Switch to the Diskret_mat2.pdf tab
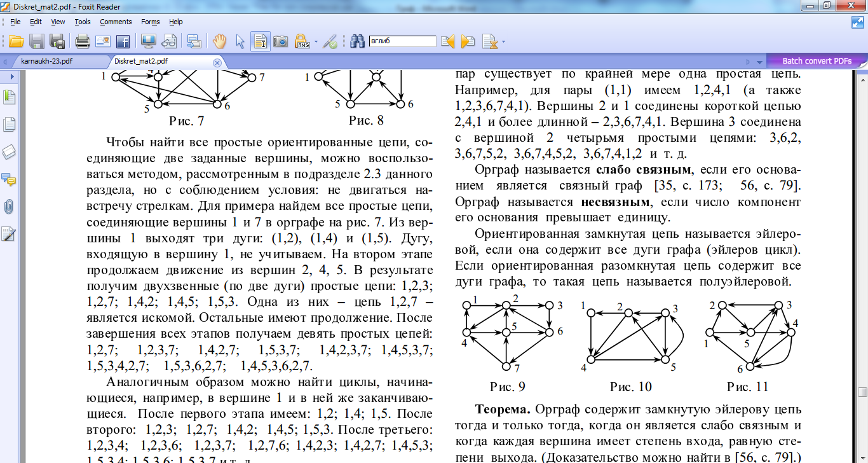The image size is (868, 463). pos(141,61)
